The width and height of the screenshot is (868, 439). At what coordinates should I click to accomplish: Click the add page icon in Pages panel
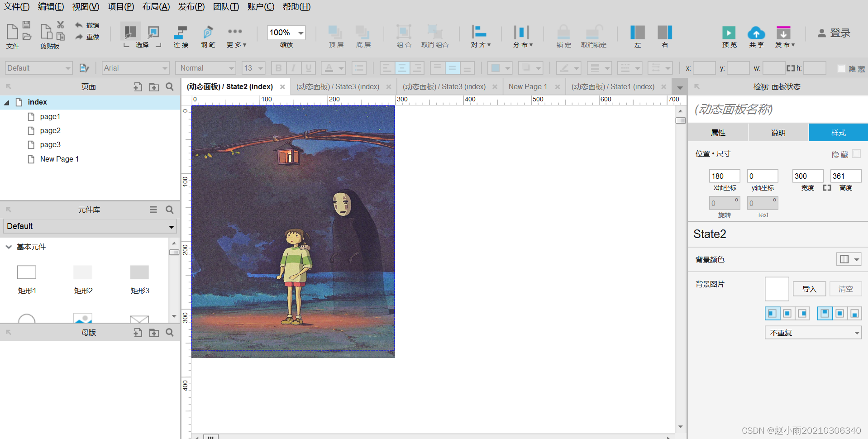pyautogui.click(x=138, y=86)
